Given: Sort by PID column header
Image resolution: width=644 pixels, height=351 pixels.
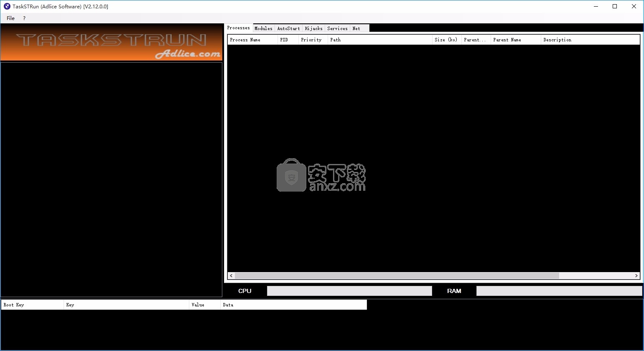Looking at the screenshot, I should tap(288, 40).
